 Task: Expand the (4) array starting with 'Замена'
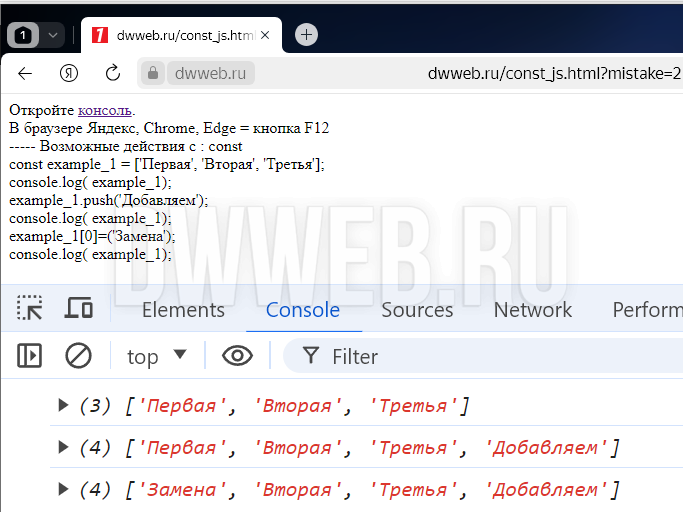point(63,489)
